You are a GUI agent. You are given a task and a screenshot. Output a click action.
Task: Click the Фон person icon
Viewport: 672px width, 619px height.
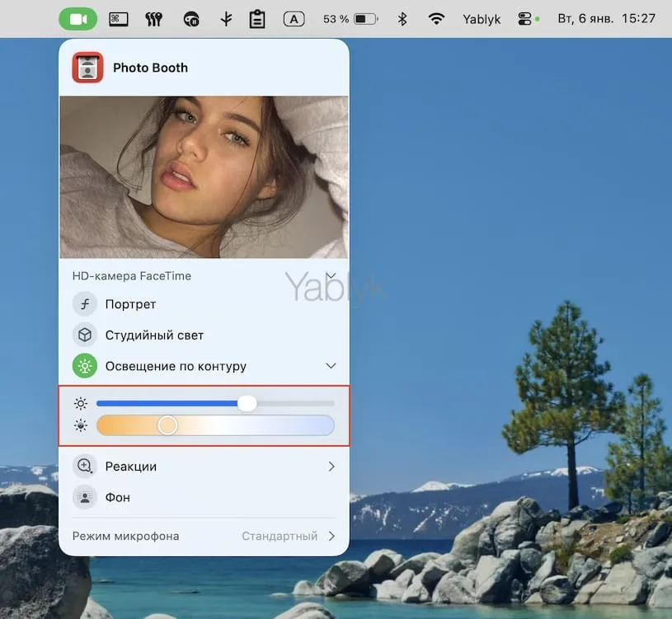pos(83,497)
